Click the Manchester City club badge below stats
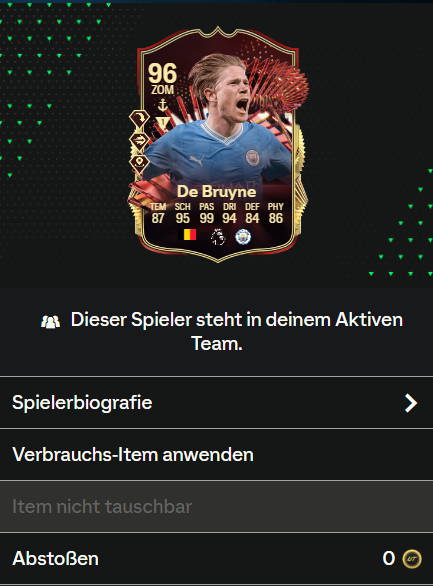Viewport: 433px width, 586px height. 243,237
